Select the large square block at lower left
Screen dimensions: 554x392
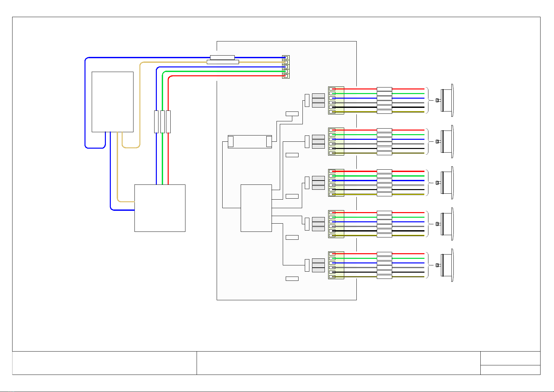tap(160, 208)
